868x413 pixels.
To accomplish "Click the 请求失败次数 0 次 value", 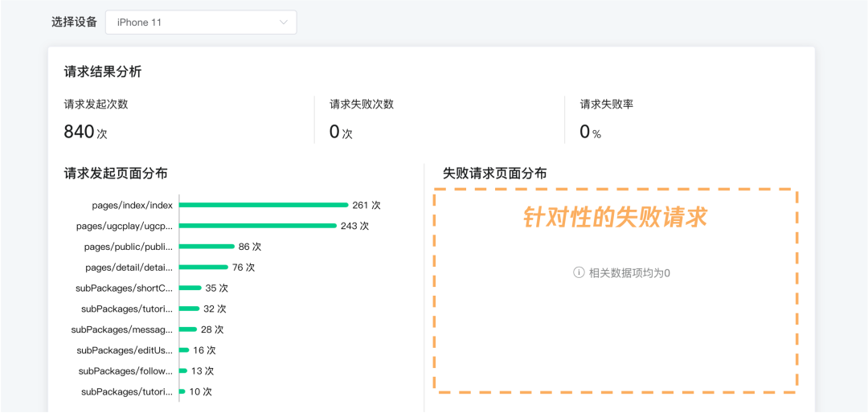I will [341, 132].
